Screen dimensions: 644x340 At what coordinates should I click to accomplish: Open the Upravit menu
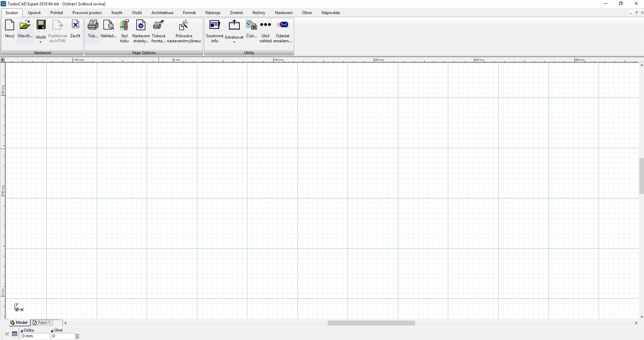pos(34,13)
